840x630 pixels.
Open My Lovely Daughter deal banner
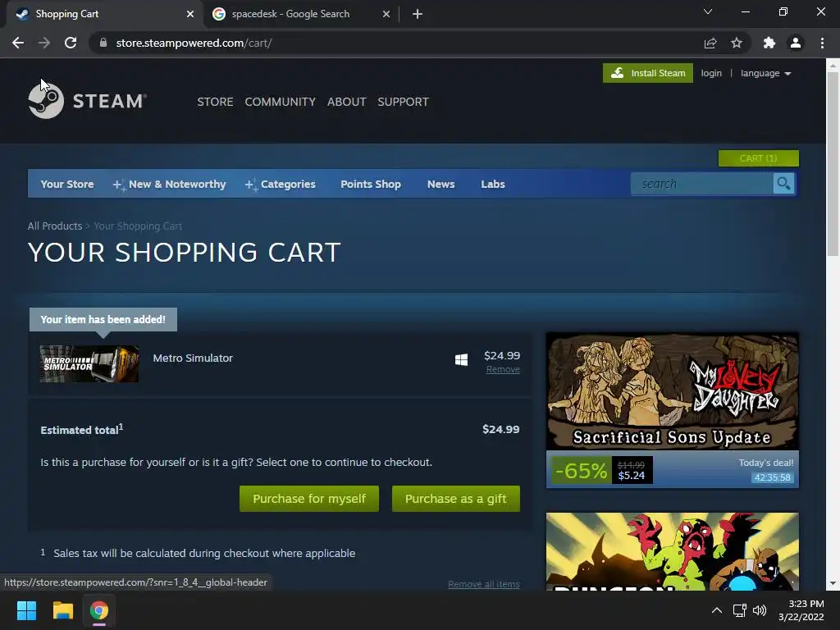tap(673, 391)
